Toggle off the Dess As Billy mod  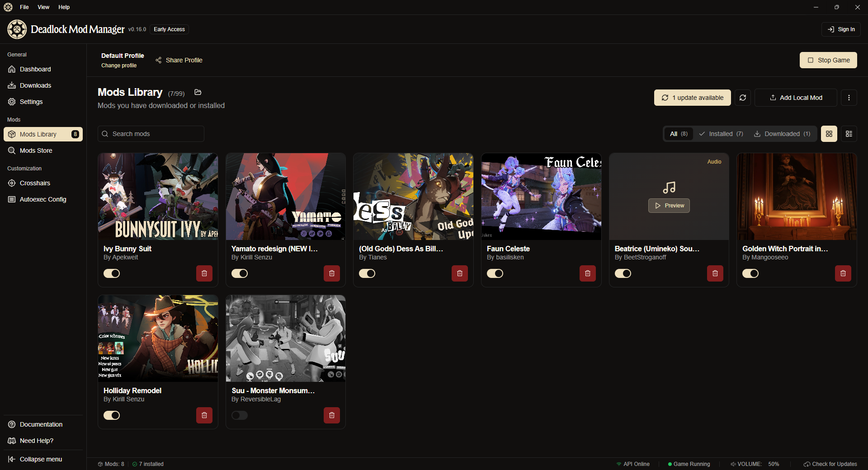point(367,273)
